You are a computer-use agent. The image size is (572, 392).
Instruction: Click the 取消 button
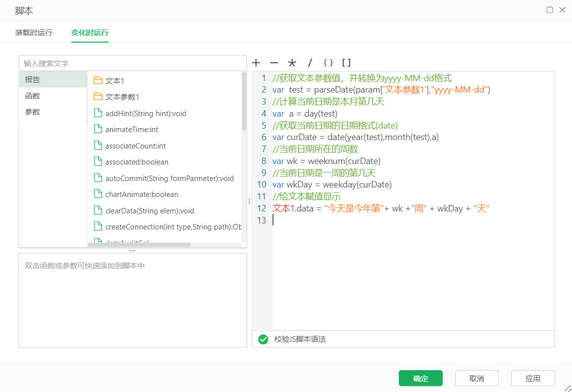(476, 378)
